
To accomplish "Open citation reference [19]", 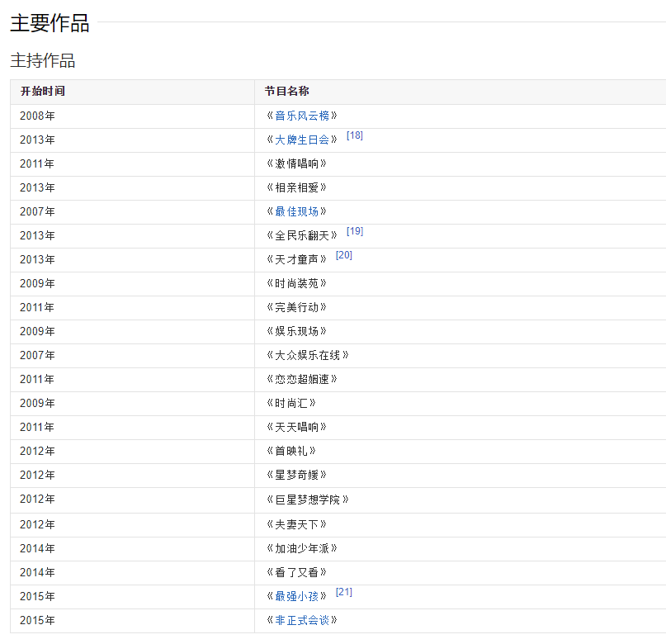I will (355, 231).
